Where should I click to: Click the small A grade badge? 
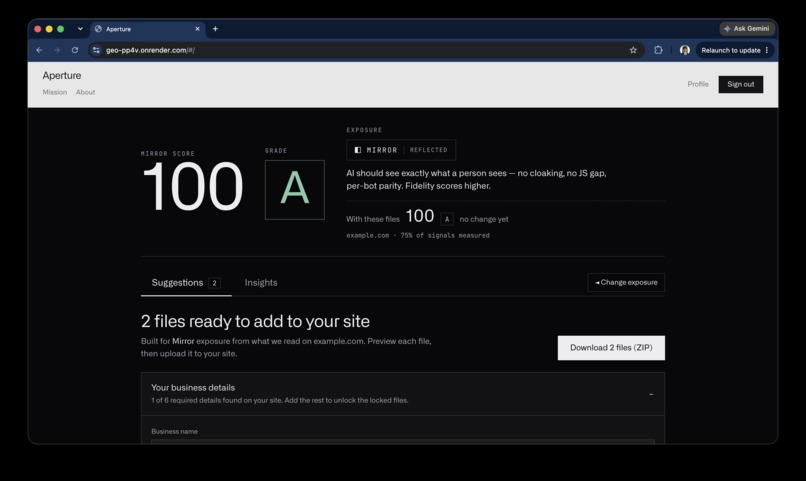click(x=447, y=219)
